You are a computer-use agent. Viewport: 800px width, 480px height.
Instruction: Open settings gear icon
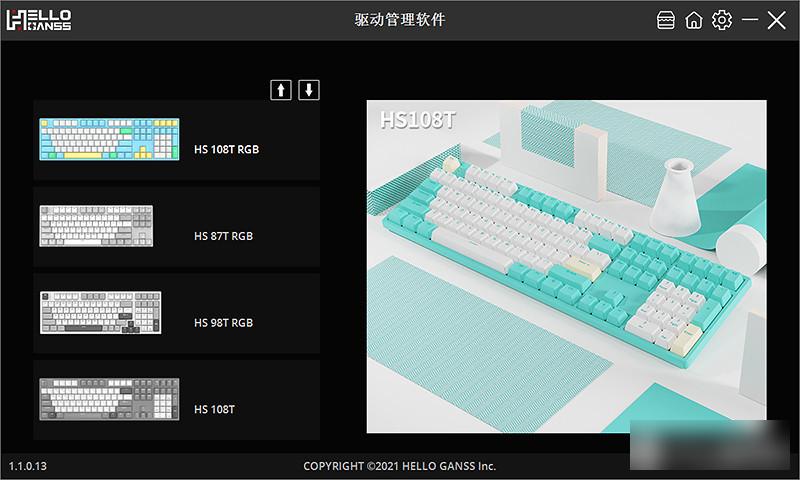[x=722, y=20]
